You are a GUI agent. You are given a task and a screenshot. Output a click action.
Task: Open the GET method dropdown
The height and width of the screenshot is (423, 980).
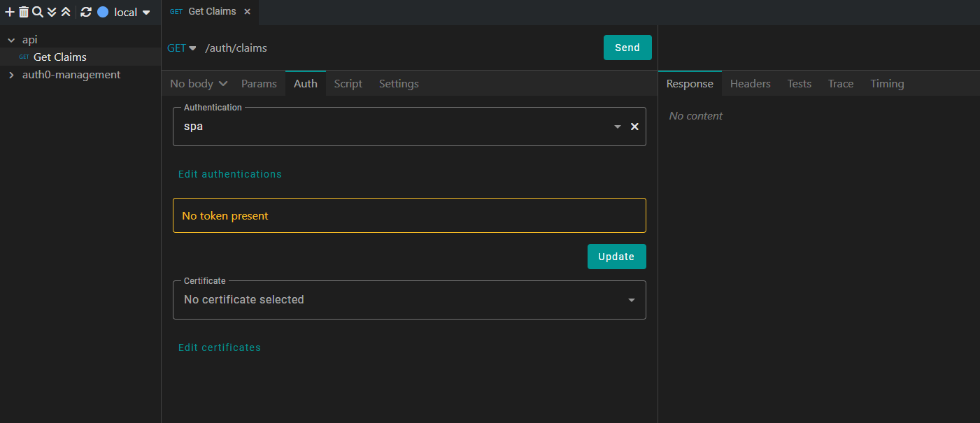point(182,48)
